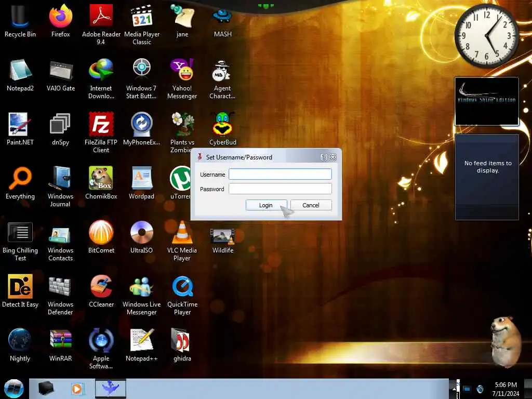Click the dialog help question-mark button
Screen dimensions: 532x399
pyautogui.click(x=324, y=157)
